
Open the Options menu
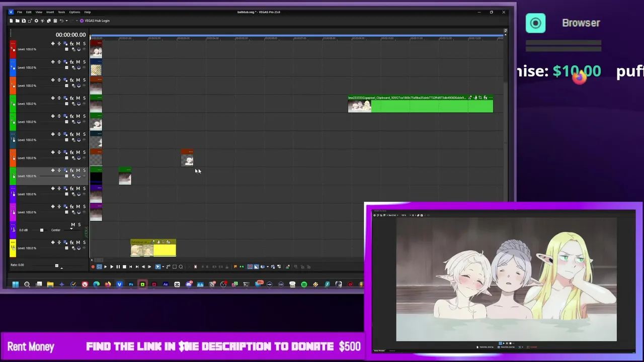click(x=74, y=12)
